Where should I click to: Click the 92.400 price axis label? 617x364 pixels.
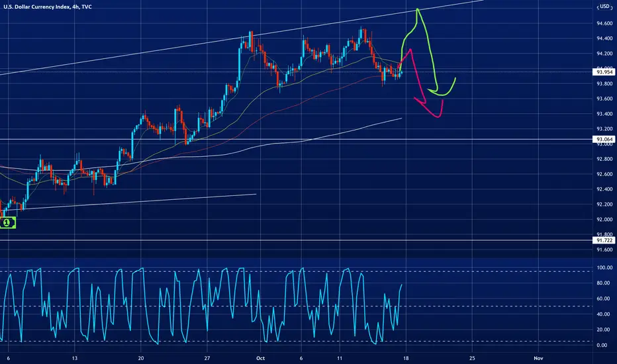[604, 189]
